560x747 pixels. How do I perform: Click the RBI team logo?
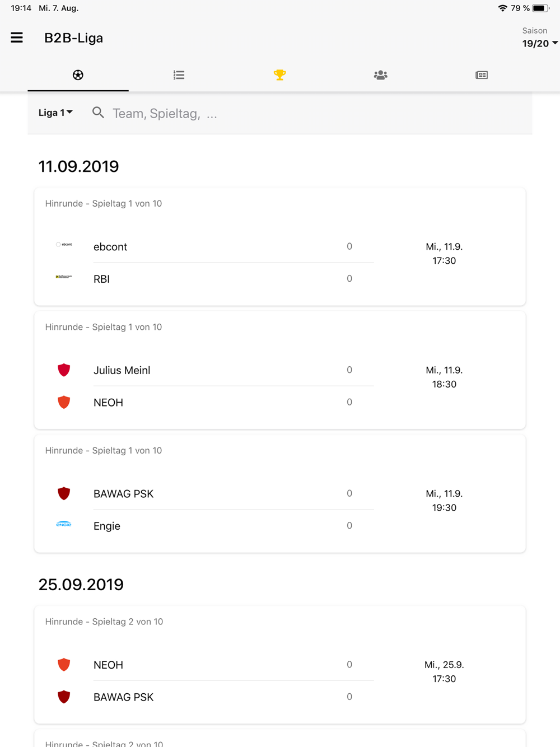(64, 277)
